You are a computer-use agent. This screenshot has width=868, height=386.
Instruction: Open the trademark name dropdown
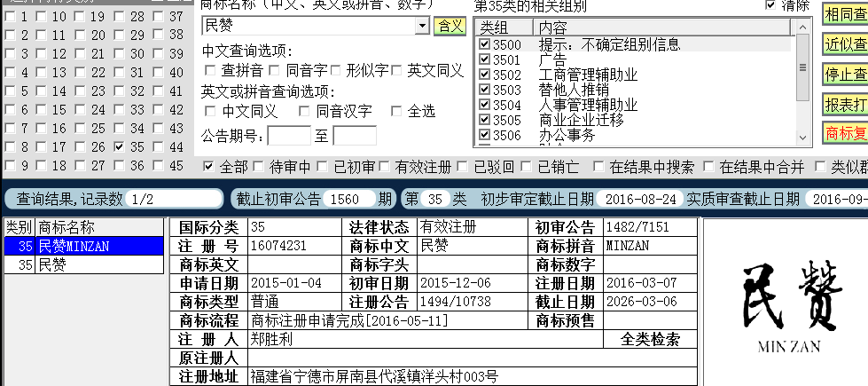click(422, 26)
